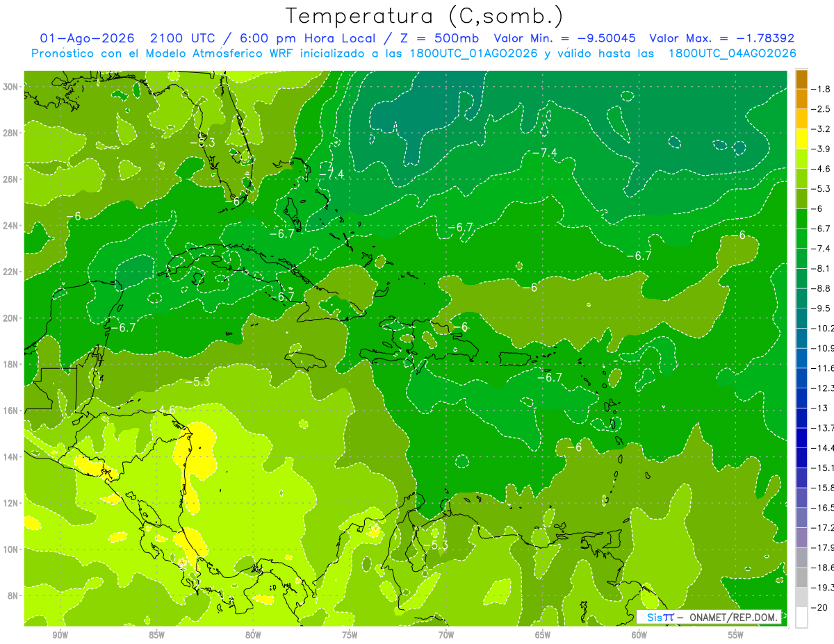This screenshot has width=834, height=644.
Task: Click the '90W' longitude axis label
Action: 60,635
